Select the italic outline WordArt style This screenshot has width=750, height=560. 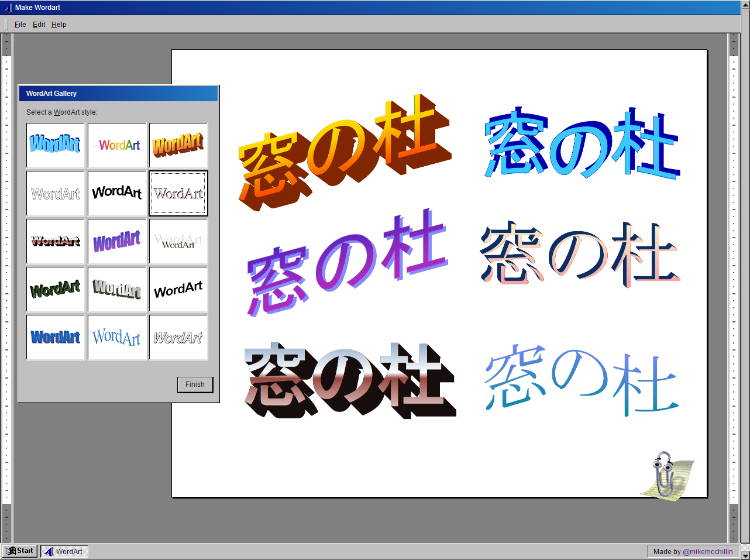click(x=178, y=336)
